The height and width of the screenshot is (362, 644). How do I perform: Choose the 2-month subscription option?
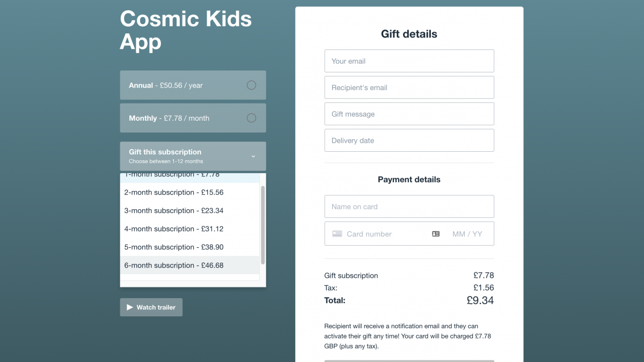(x=174, y=193)
